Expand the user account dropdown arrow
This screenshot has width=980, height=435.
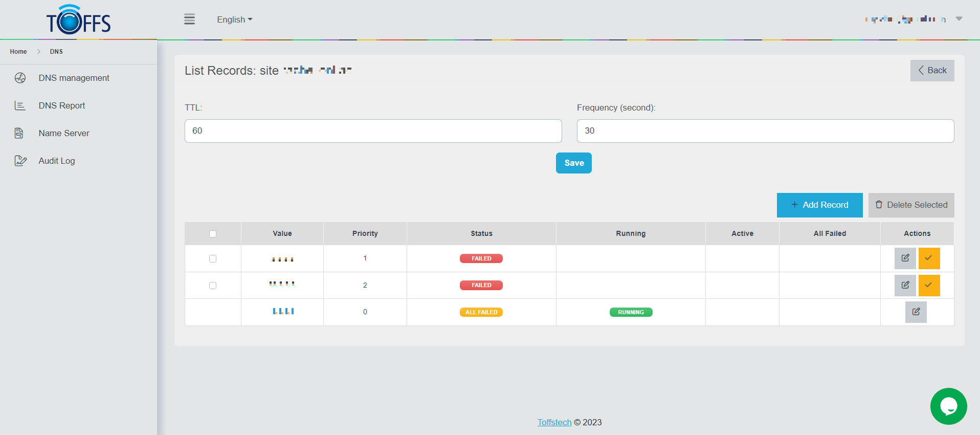(x=959, y=19)
